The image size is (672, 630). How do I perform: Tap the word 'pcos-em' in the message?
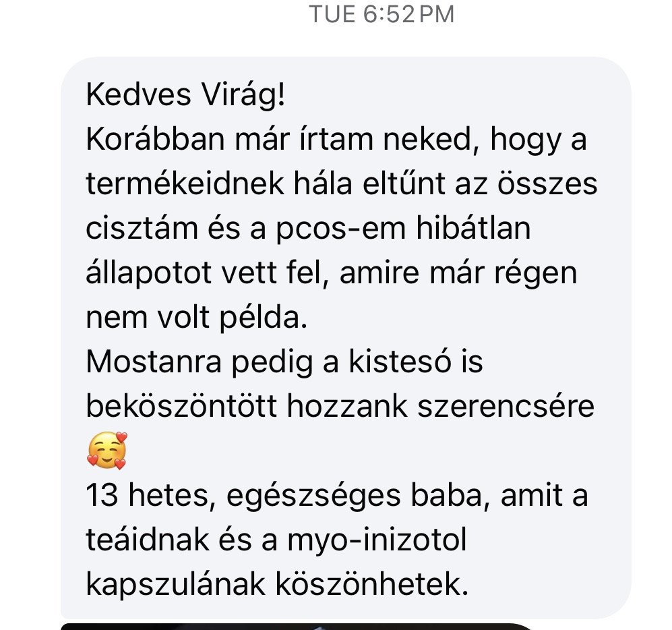click(340, 229)
